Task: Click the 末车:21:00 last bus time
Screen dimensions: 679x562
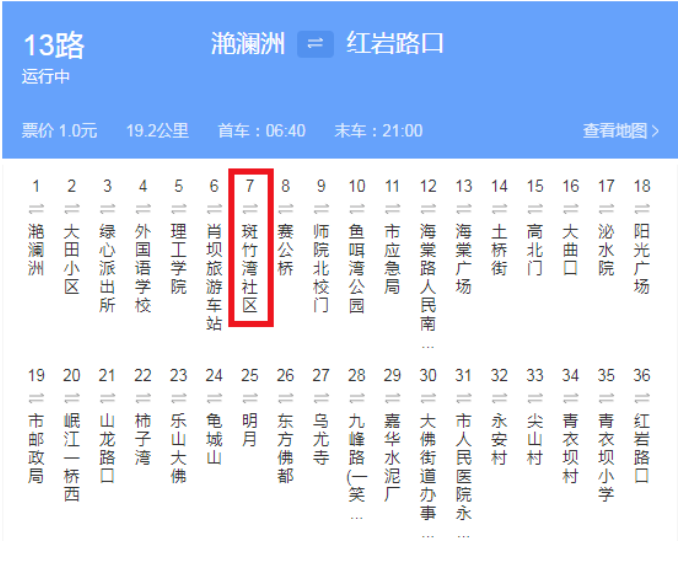Action: point(378,131)
